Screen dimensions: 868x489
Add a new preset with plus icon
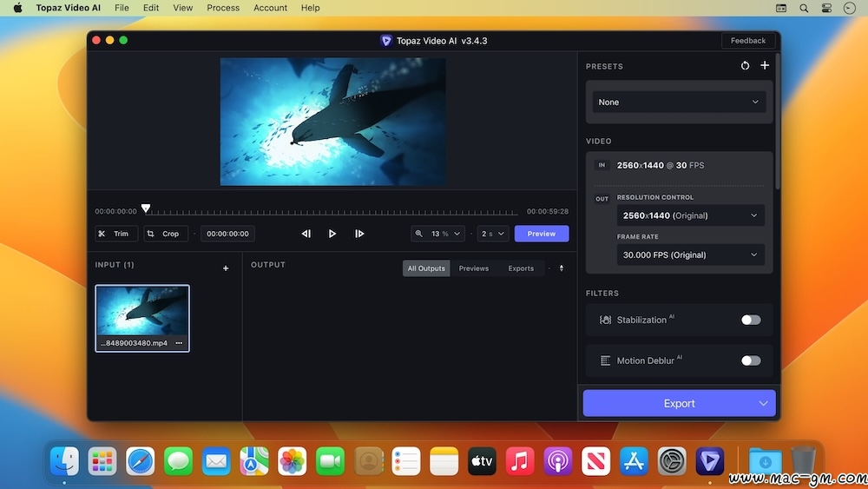click(765, 65)
